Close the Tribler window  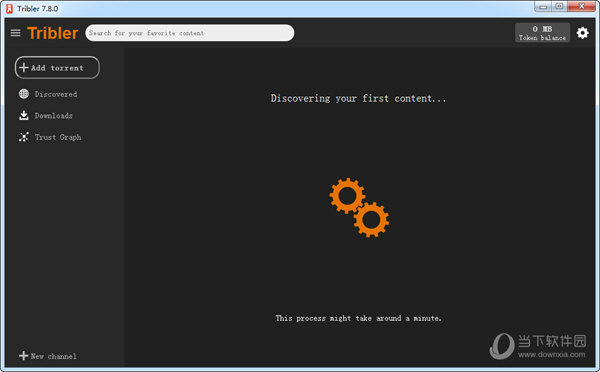pyautogui.click(x=581, y=7)
